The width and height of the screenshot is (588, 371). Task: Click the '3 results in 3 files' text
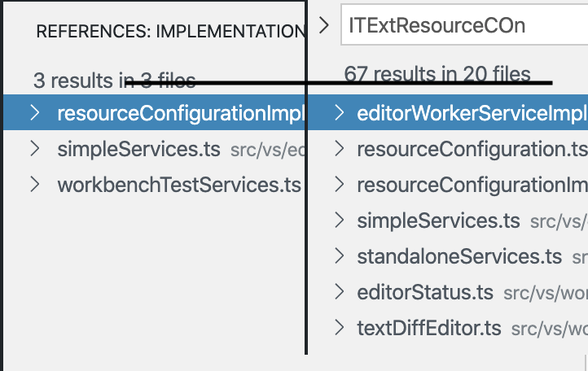[114, 81]
